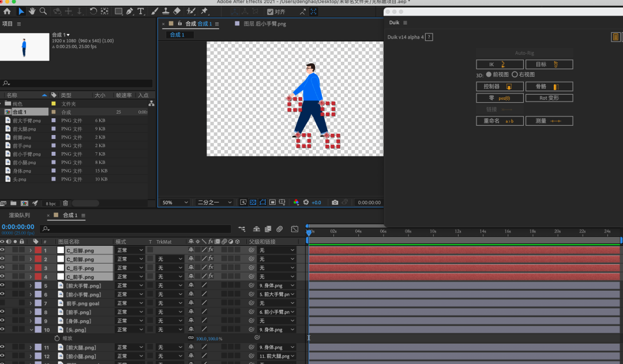Select the 右视图 radio button in Duik
Viewport: 623px width, 364px height.
point(515,74)
